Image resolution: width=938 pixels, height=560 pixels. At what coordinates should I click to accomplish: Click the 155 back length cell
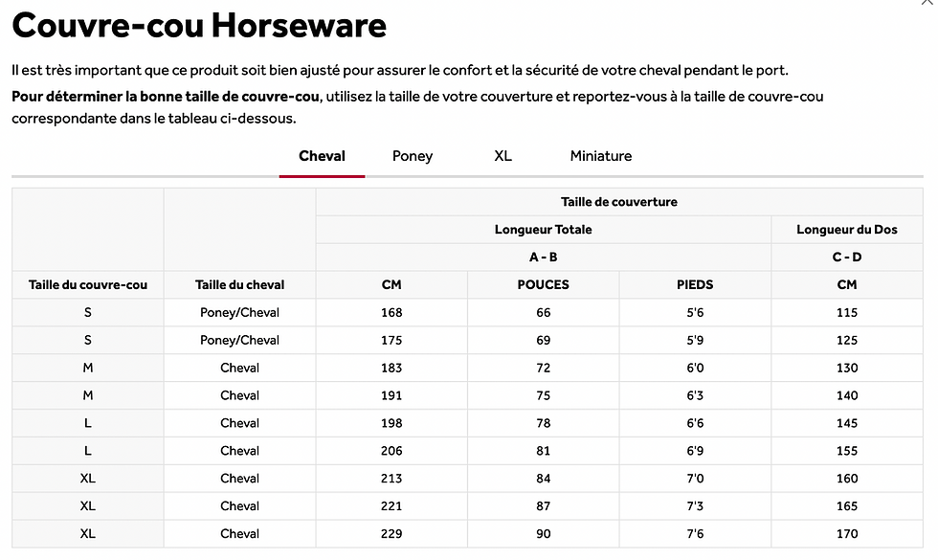[x=847, y=451]
